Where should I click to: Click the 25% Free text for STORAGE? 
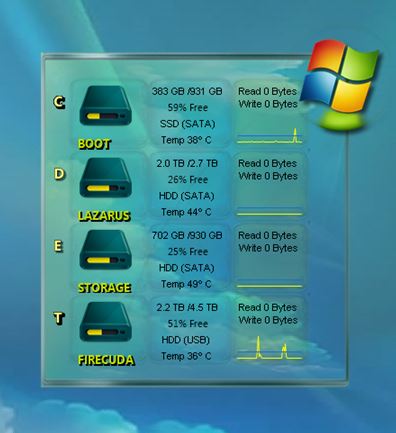click(x=188, y=252)
